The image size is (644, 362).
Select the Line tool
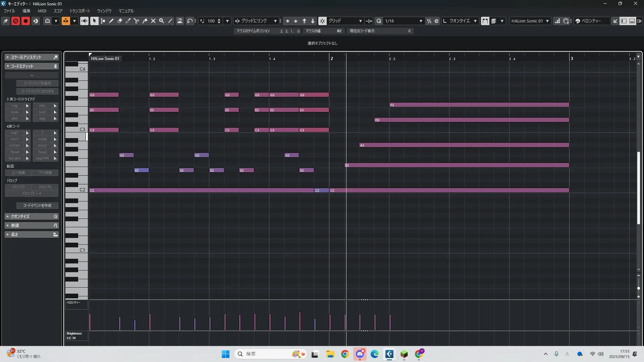[170, 21]
